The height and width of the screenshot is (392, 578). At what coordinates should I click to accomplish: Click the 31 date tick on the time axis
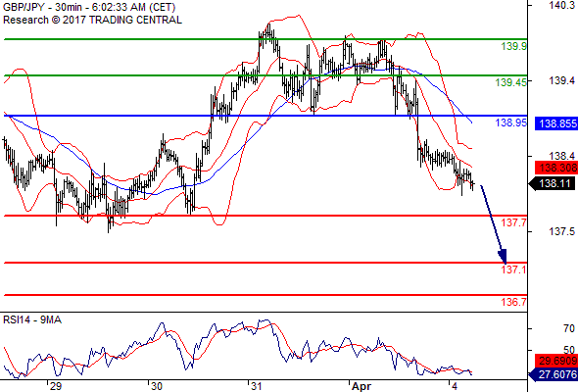(x=256, y=386)
